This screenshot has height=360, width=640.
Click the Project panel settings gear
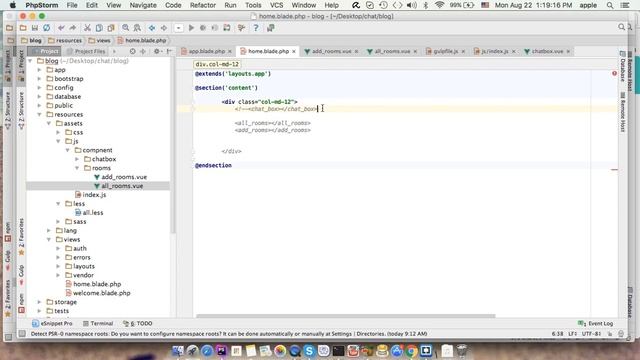(157, 51)
